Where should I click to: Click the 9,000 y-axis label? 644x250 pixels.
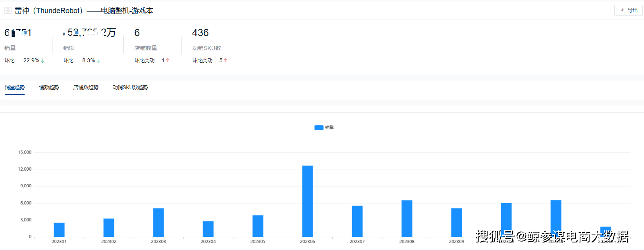pyautogui.click(x=26, y=186)
